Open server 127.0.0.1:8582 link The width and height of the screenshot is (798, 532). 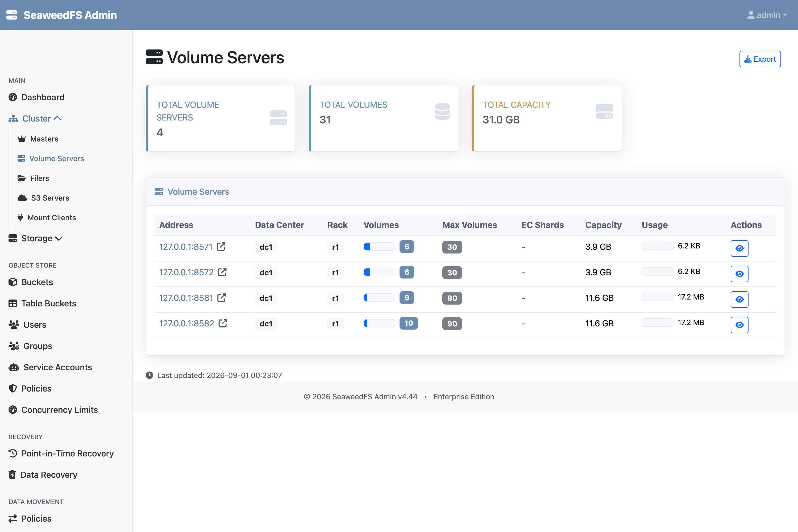tap(187, 323)
